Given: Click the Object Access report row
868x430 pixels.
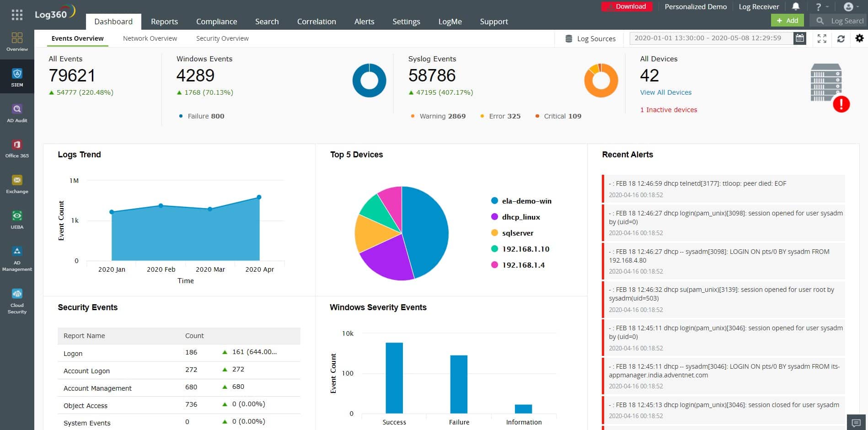Looking at the screenshot, I should coord(179,405).
